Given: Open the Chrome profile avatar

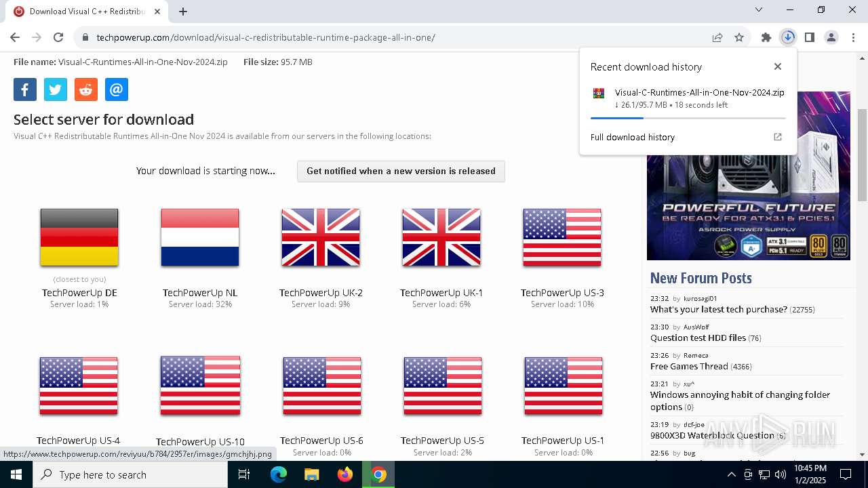Looking at the screenshot, I should [x=831, y=37].
